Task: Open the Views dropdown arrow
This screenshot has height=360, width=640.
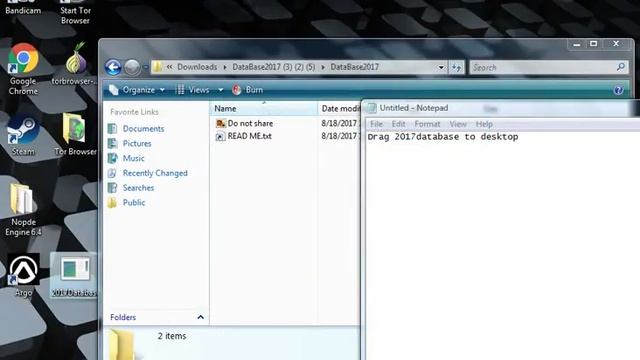Action: tap(220, 90)
